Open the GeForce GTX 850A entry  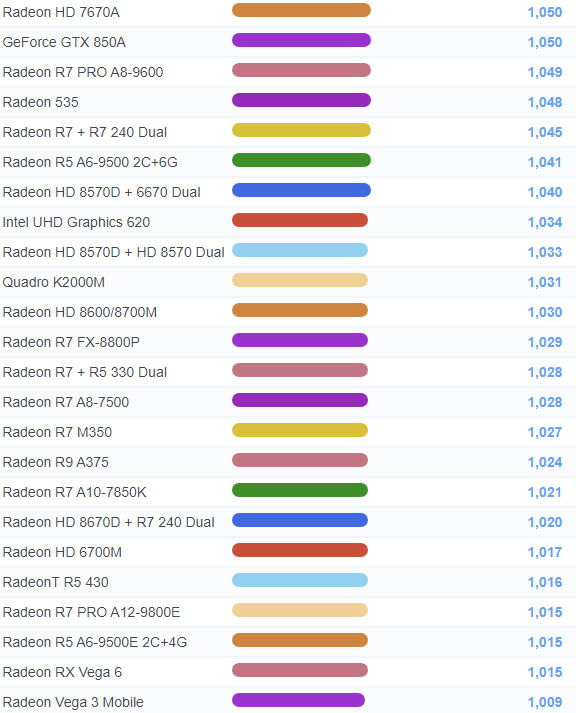coord(64,42)
